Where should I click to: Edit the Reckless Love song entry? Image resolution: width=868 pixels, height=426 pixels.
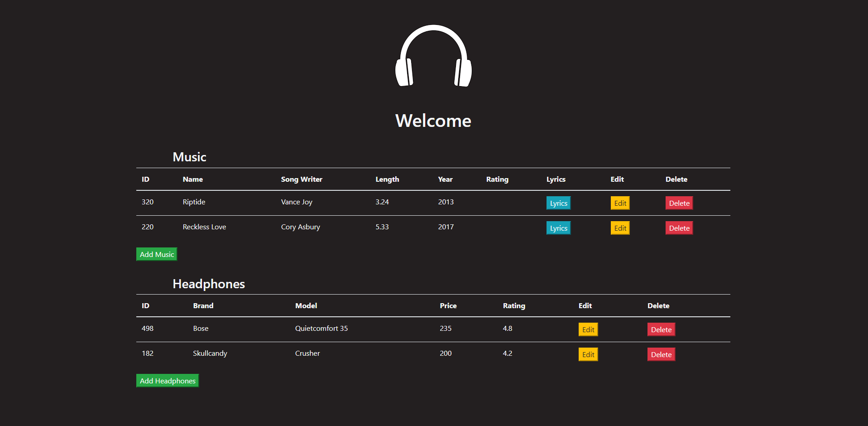pyautogui.click(x=620, y=228)
